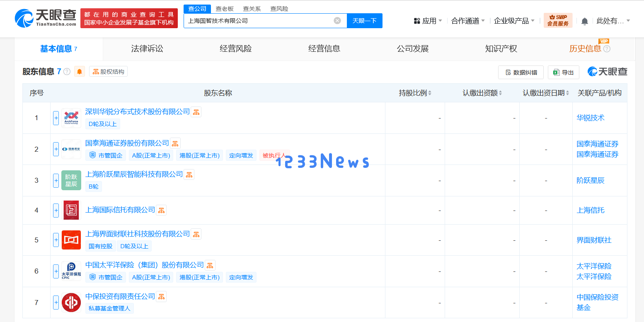Screen dimensions: 644x322
Task: Open the 基本信息 tab
Action: [x=58, y=49]
